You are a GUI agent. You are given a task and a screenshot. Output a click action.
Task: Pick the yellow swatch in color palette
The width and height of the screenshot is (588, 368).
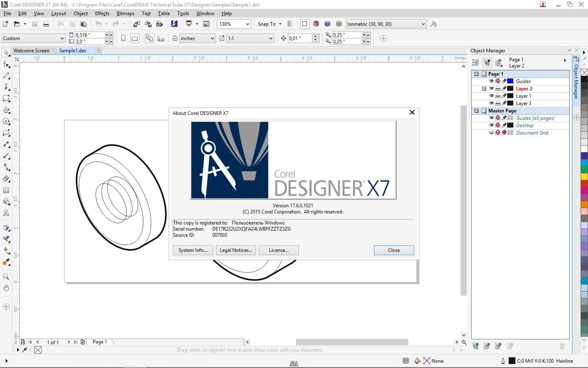[584, 176]
